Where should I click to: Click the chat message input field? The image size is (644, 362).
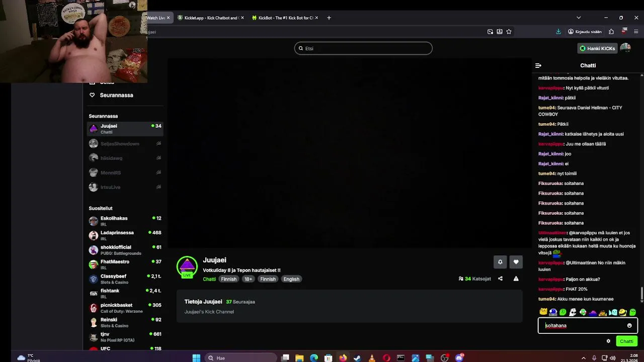click(588, 325)
